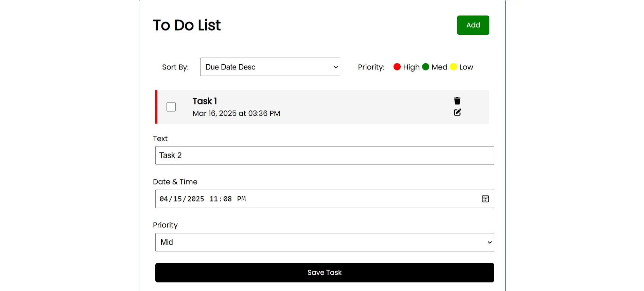This screenshot has height=291, width=644.
Task: Click the Task 1 title
Action: (205, 101)
